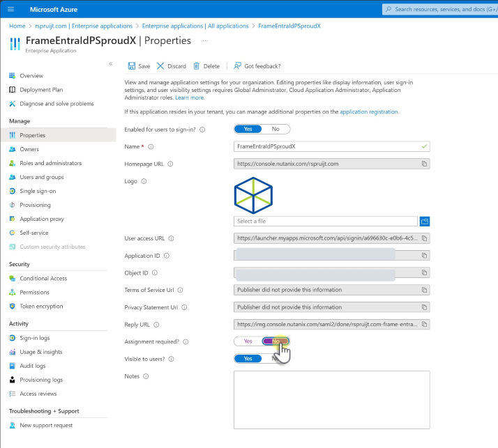Click the Got feedback? button

257,66
